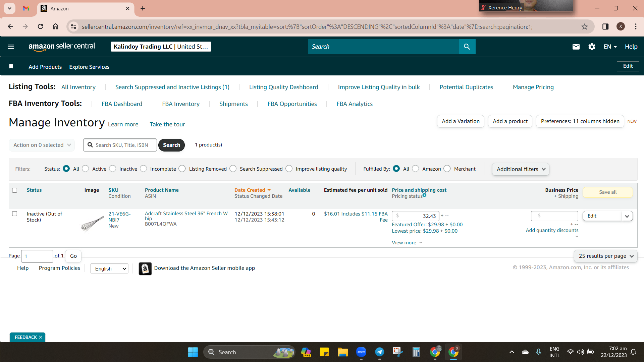Open the settings gear icon
The width and height of the screenshot is (644, 362).
pyautogui.click(x=592, y=47)
